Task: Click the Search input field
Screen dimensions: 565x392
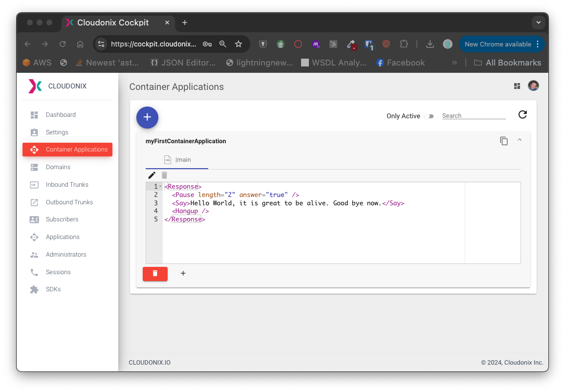Action: 473,116
